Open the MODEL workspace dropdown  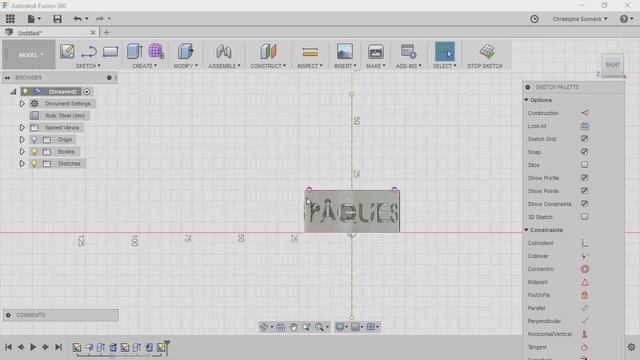pos(29,54)
